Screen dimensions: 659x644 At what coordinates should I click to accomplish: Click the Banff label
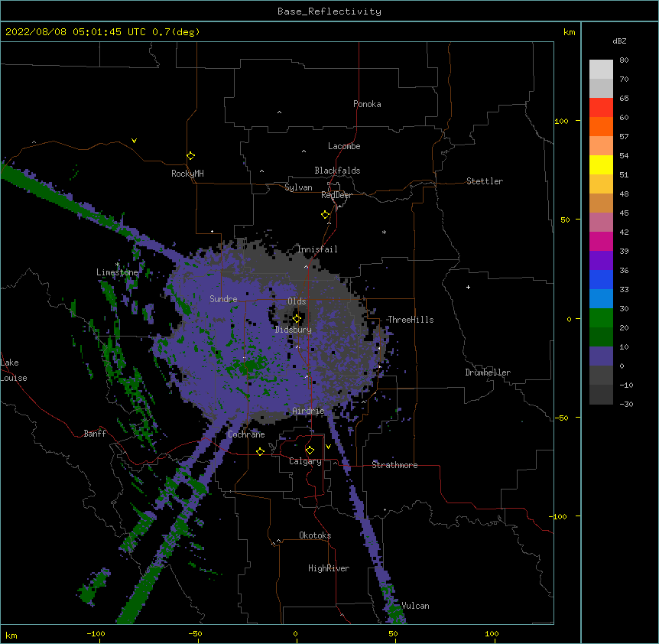(95, 434)
